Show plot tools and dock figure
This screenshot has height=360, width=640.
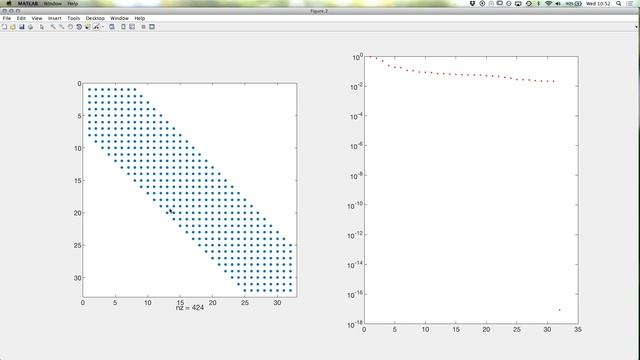pyautogui.click(x=152, y=27)
